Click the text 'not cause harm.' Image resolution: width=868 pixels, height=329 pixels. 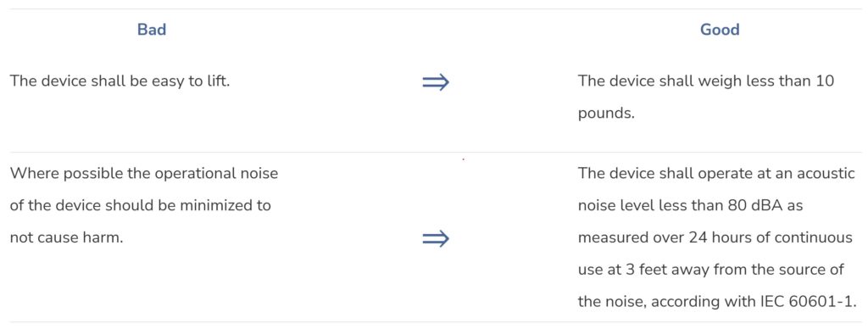pyautogui.click(x=66, y=237)
